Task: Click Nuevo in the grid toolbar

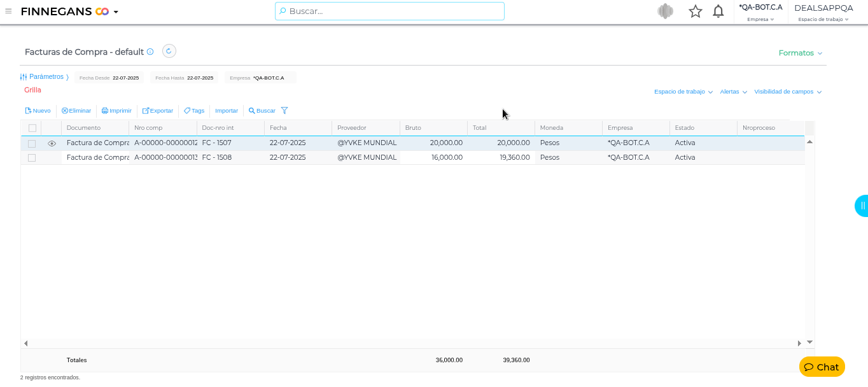Action: coord(38,111)
